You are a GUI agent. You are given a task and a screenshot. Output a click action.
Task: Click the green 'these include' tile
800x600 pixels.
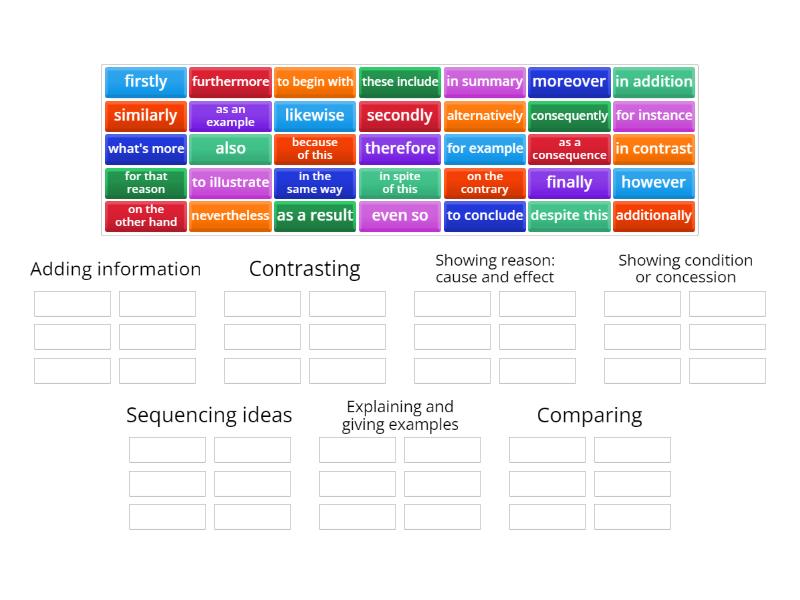[400, 82]
